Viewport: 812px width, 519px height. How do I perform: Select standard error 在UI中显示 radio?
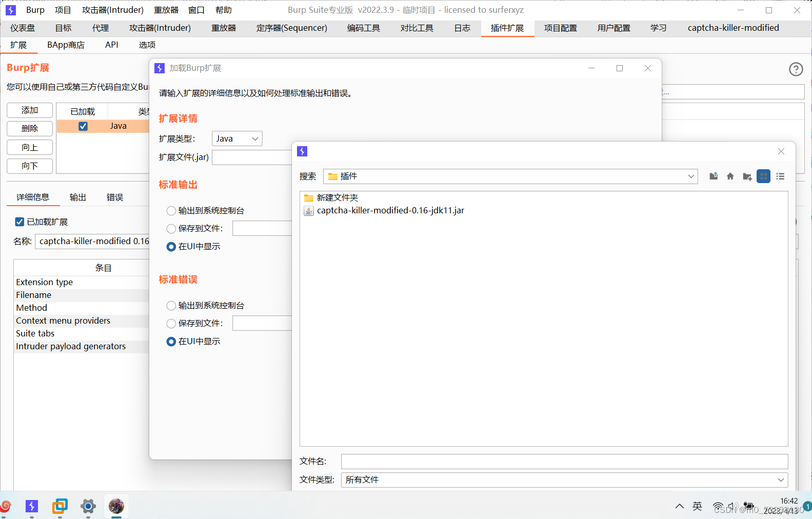pyautogui.click(x=171, y=342)
